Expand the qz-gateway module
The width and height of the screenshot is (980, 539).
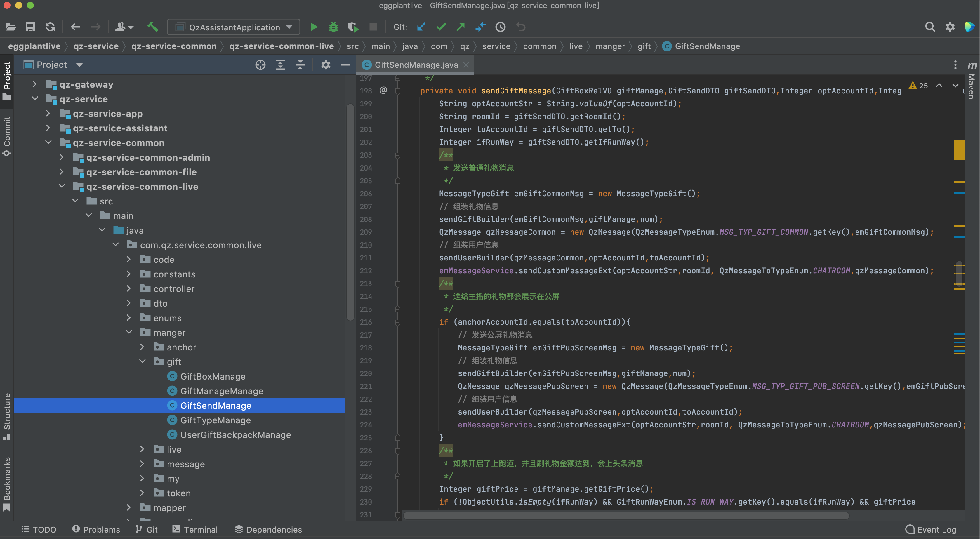coord(35,84)
